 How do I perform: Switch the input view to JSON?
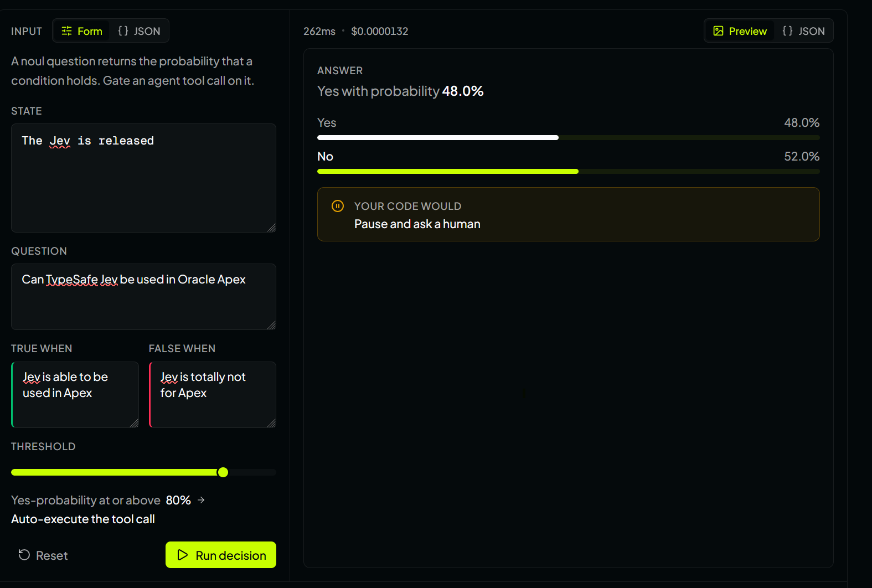pos(139,31)
